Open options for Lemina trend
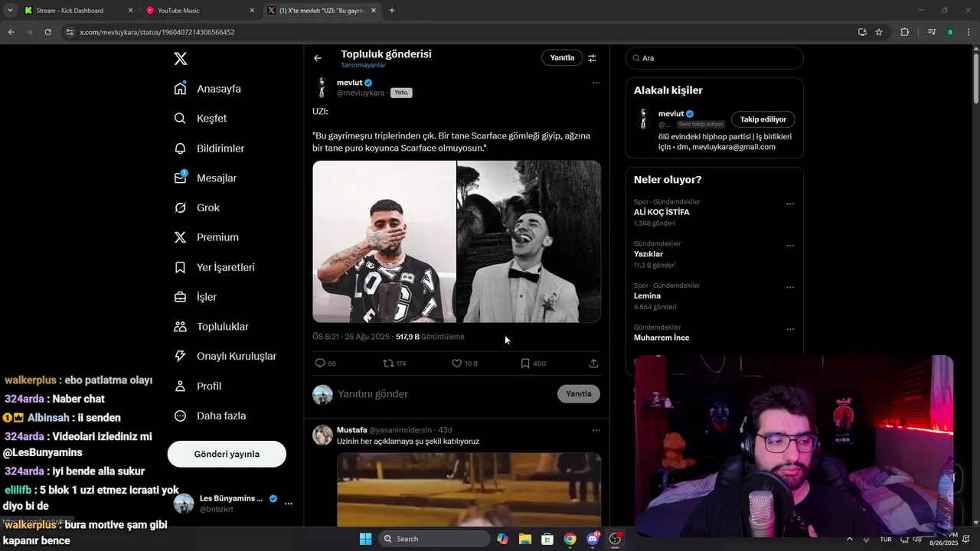 pos(790,288)
